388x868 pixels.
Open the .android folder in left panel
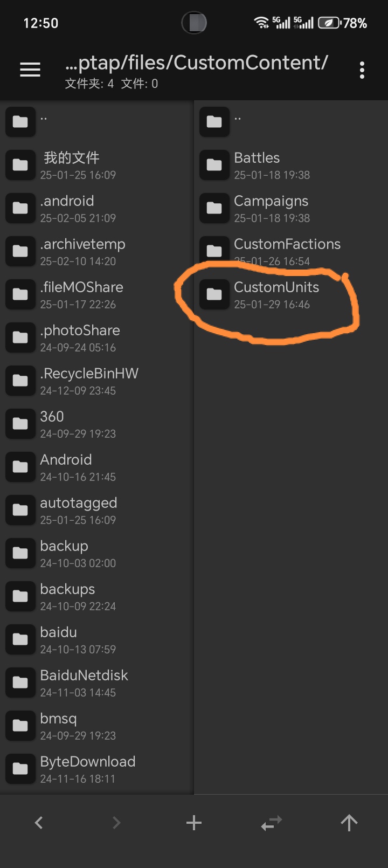[97, 208]
